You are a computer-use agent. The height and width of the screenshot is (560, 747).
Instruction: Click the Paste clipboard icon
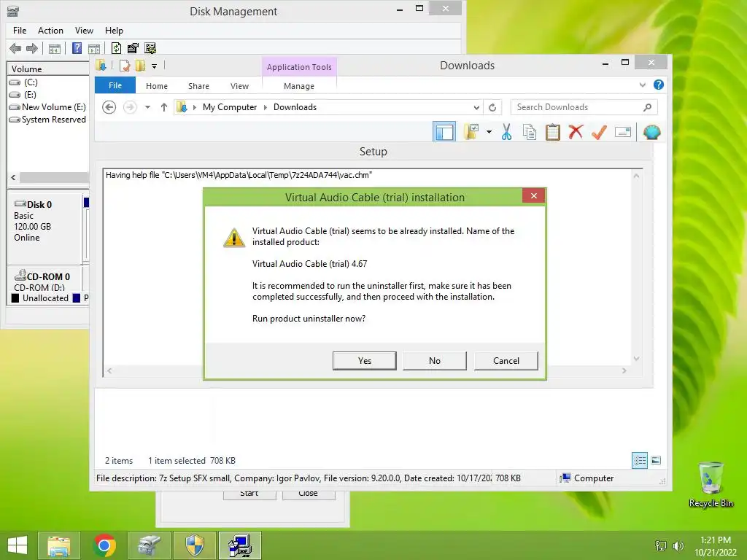click(x=553, y=132)
